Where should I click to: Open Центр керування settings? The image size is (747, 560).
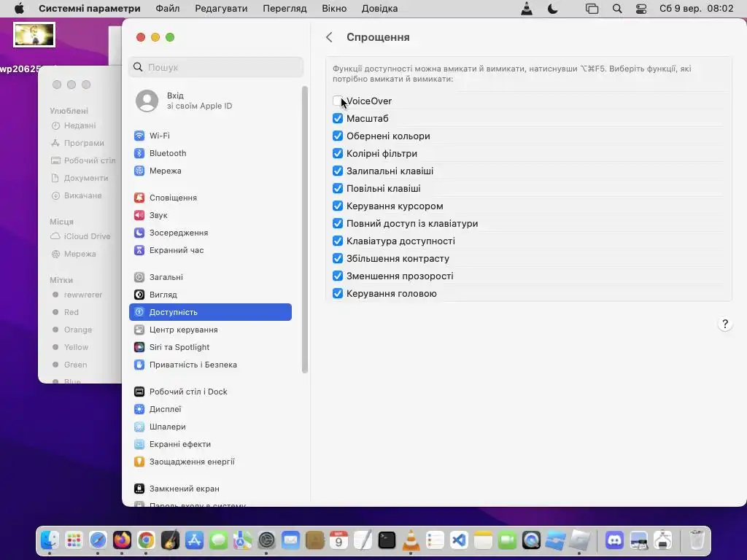click(210, 330)
